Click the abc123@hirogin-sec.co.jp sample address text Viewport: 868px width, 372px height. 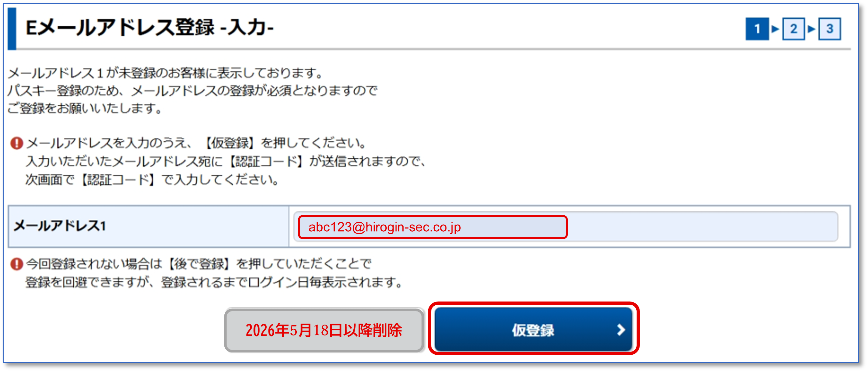384,227
